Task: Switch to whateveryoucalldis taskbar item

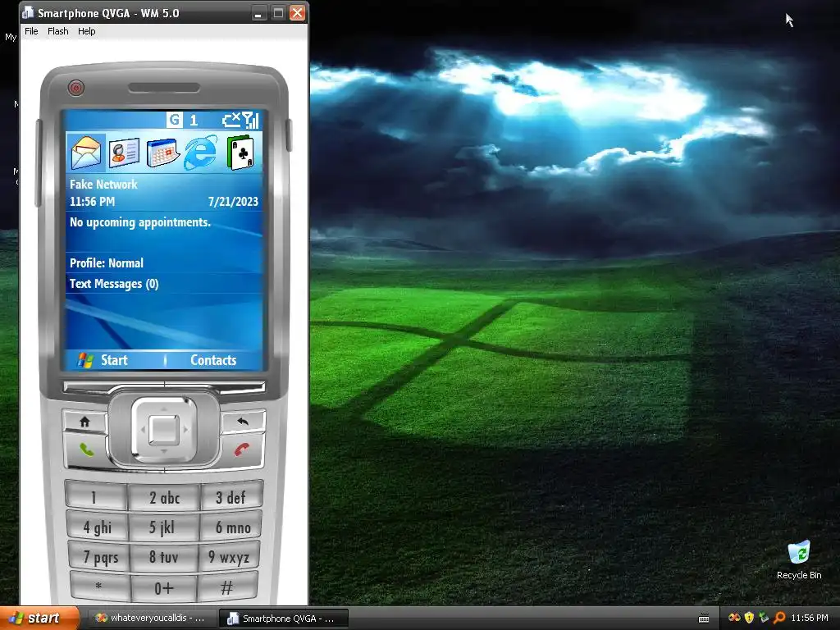Action: 151,619
